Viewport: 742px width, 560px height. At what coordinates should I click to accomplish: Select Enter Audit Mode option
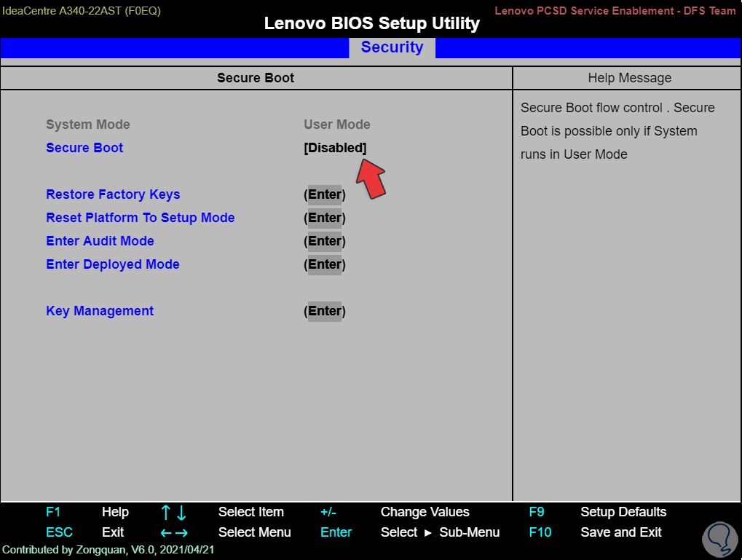click(x=100, y=241)
